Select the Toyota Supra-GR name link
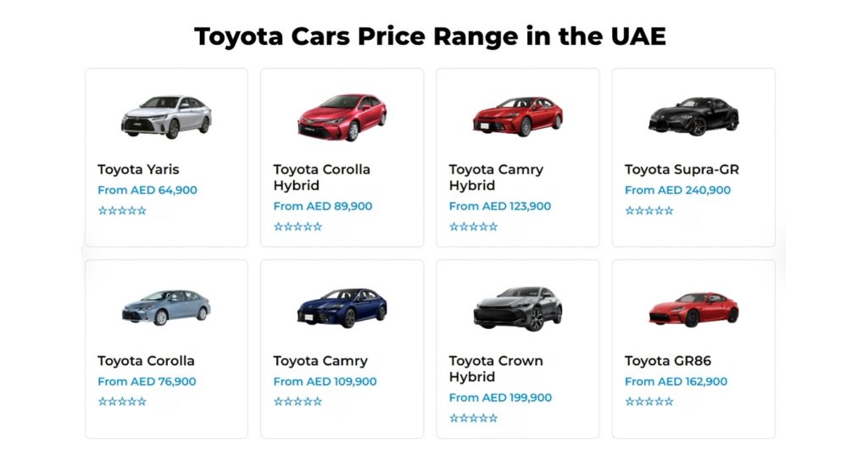This screenshot has width=868, height=454. click(682, 169)
